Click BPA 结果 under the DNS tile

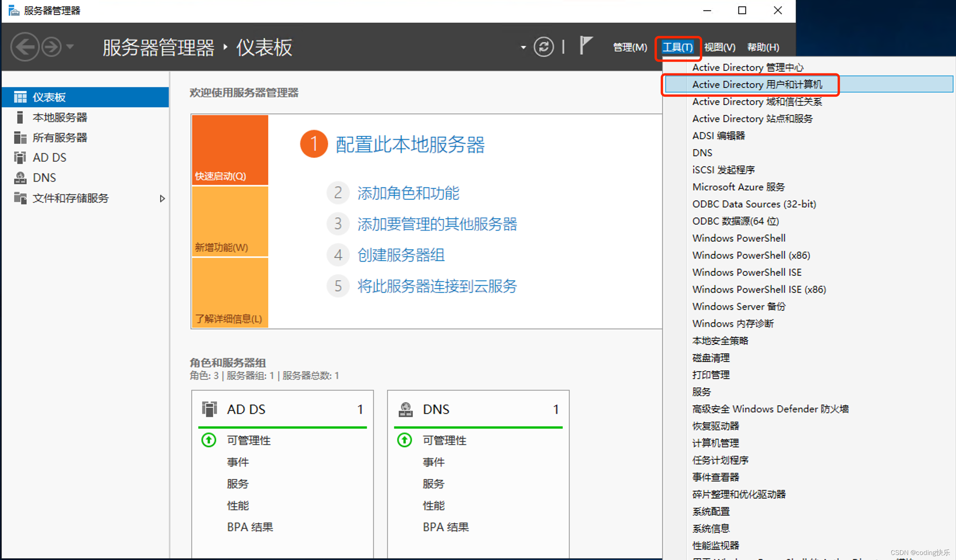click(x=445, y=527)
